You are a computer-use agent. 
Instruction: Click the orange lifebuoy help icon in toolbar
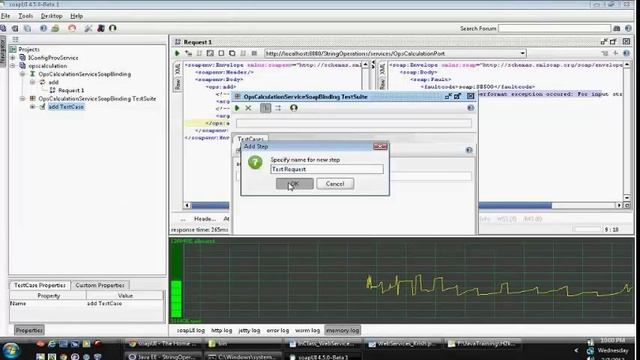point(72,28)
